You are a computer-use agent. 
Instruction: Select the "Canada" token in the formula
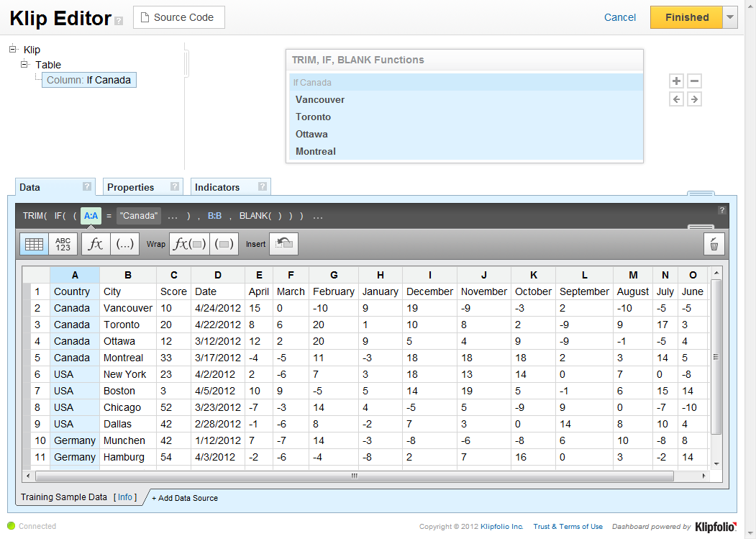pyautogui.click(x=138, y=216)
